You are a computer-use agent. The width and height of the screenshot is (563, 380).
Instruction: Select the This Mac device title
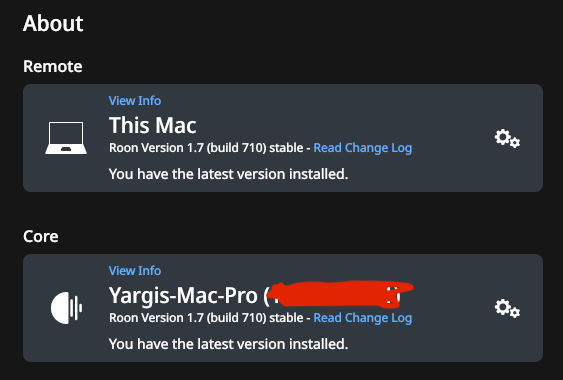(x=153, y=125)
